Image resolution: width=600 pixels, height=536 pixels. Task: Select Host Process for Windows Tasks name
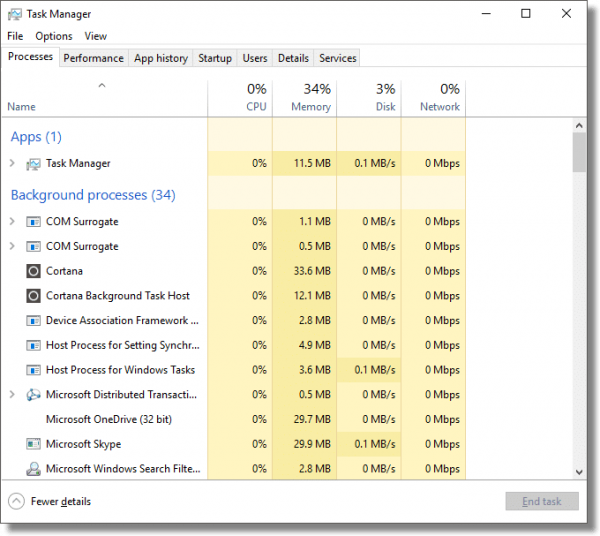pyautogui.click(x=121, y=370)
